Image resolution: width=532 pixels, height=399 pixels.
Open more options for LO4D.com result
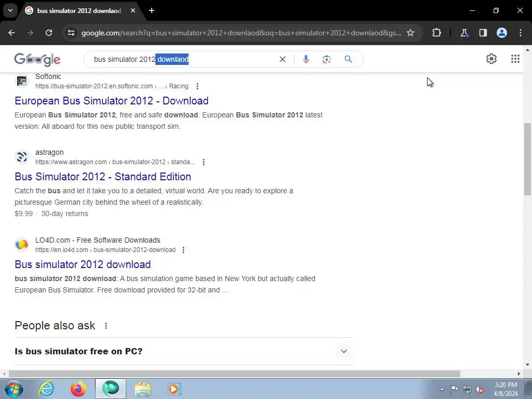tap(183, 250)
